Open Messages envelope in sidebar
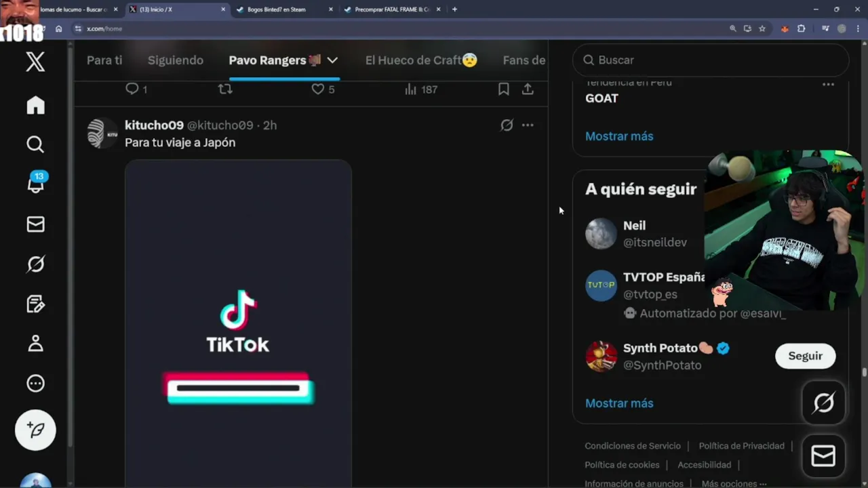 (35, 224)
